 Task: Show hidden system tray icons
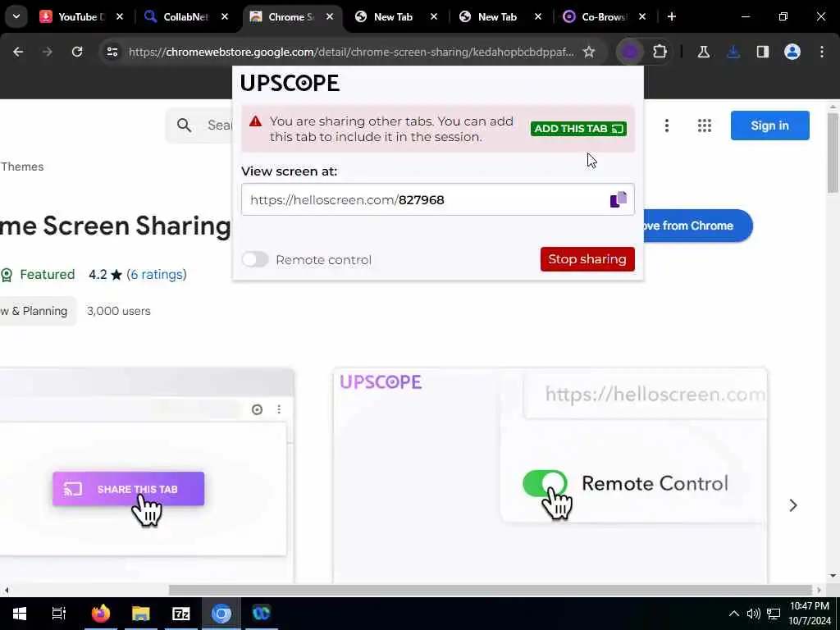coord(734,614)
